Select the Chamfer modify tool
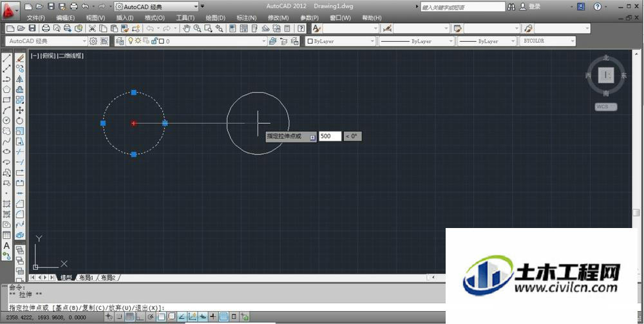644x324 pixels. [20, 204]
